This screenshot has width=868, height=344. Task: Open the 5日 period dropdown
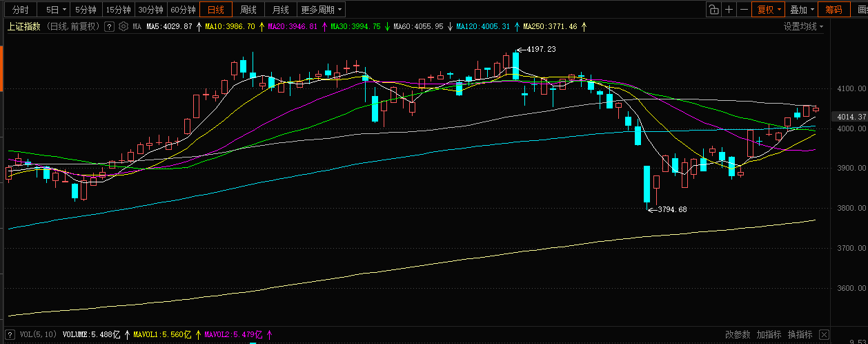57,10
